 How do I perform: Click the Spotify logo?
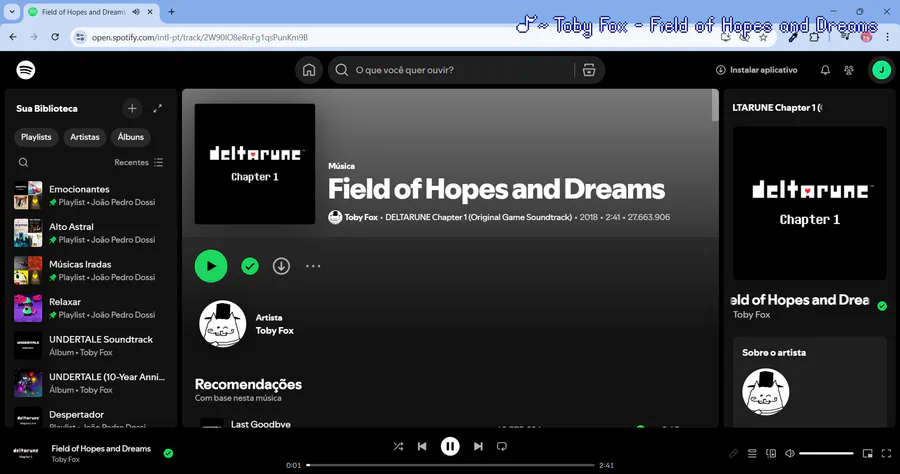click(x=26, y=70)
